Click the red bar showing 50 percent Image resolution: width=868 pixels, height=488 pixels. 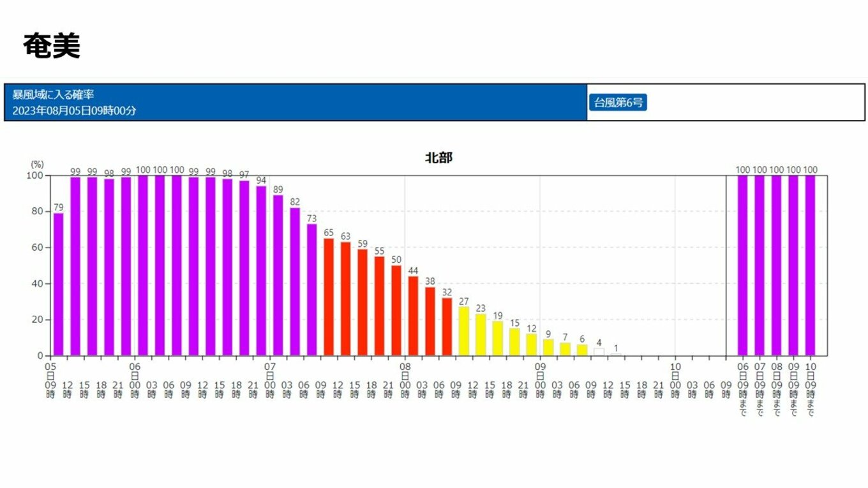(396, 311)
